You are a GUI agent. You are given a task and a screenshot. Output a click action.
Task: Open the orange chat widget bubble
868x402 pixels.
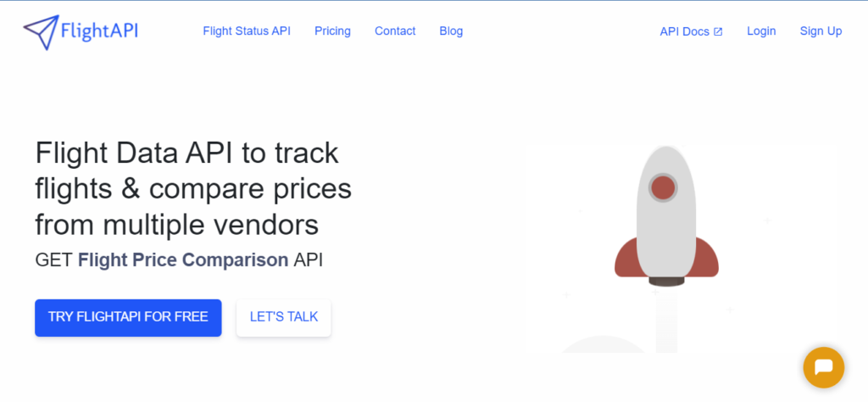pyautogui.click(x=824, y=367)
